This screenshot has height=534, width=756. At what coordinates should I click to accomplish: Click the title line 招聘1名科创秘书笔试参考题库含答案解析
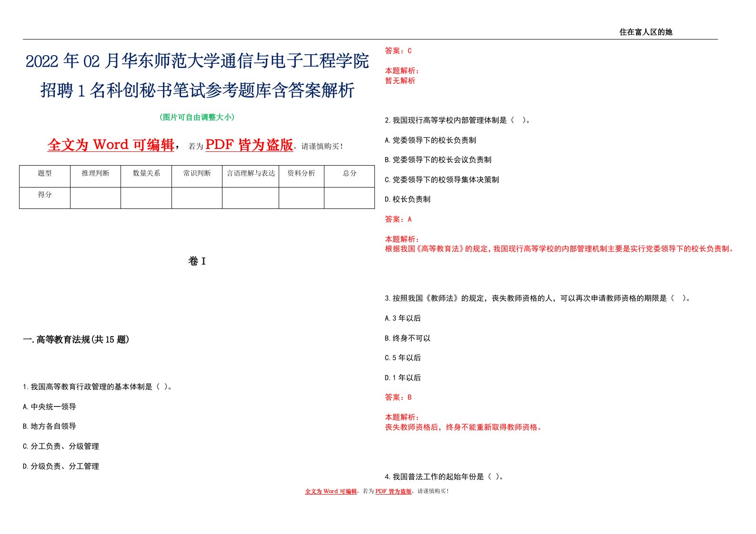click(x=197, y=90)
